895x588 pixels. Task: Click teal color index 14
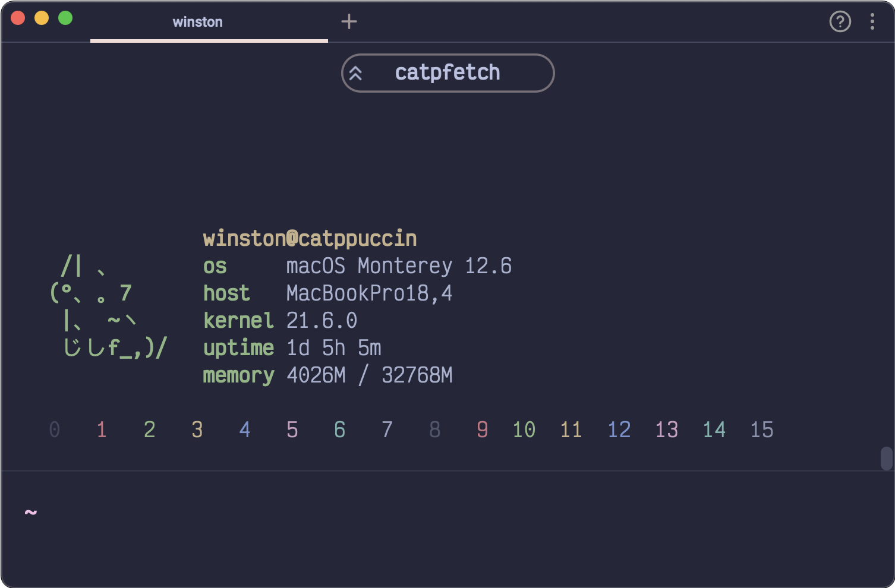(714, 429)
